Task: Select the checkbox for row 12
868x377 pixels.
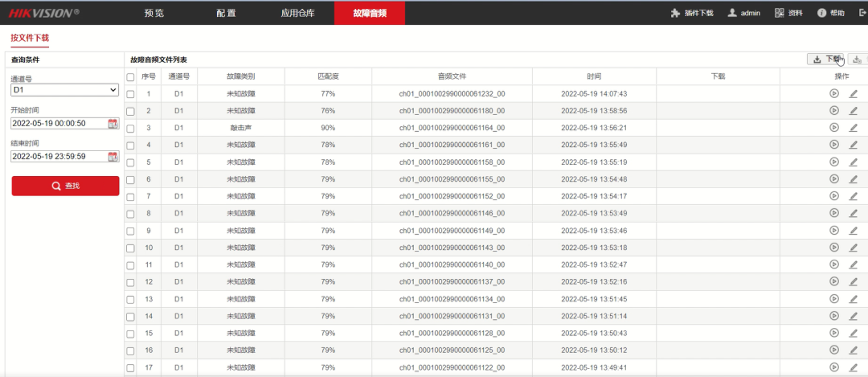Action: [x=131, y=282]
